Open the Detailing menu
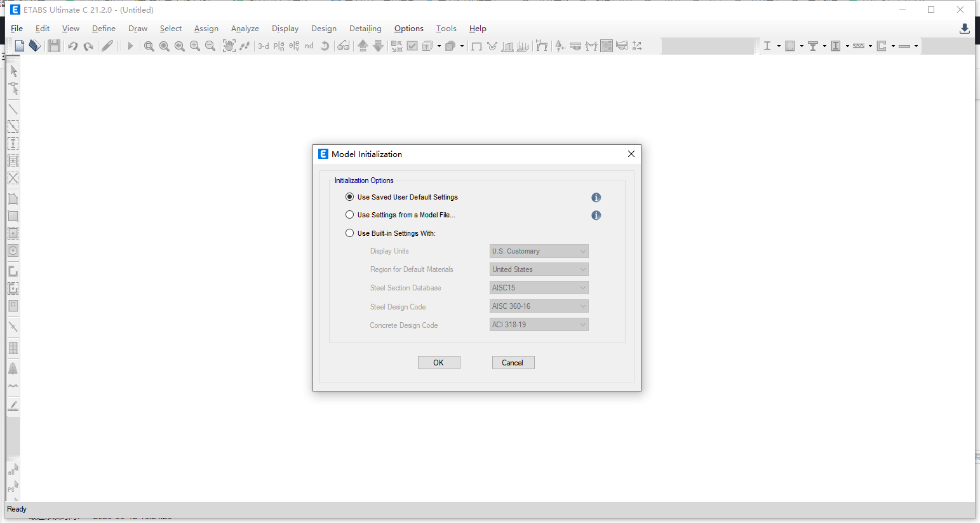The width and height of the screenshot is (980, 523). click(365, 29)
